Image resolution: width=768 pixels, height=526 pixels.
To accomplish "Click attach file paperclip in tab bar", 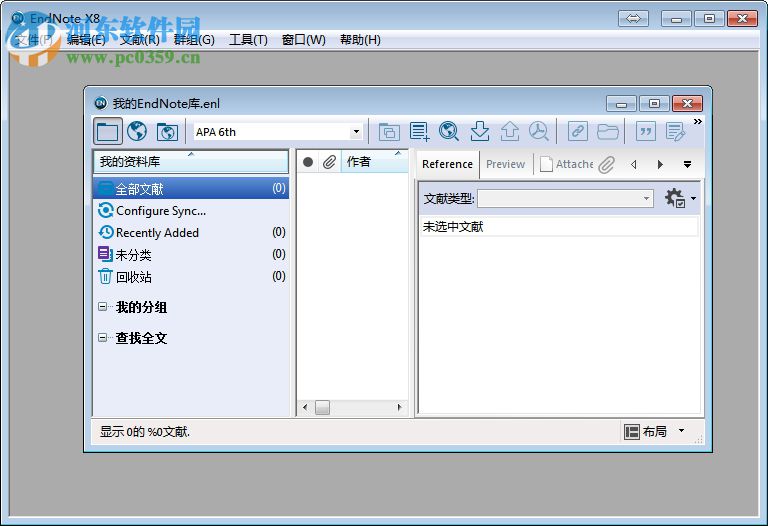I will 606,165.
